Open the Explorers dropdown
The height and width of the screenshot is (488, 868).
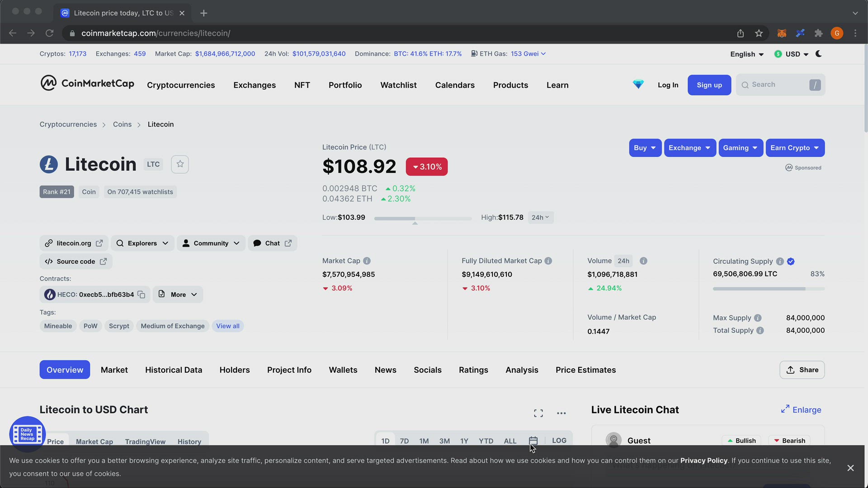point(142,243)
